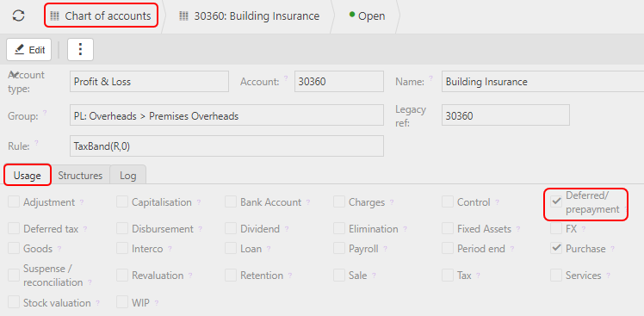Click the help question mark next to Group label
The width and height of the screenshot is (644, 316).
point(45,112)
